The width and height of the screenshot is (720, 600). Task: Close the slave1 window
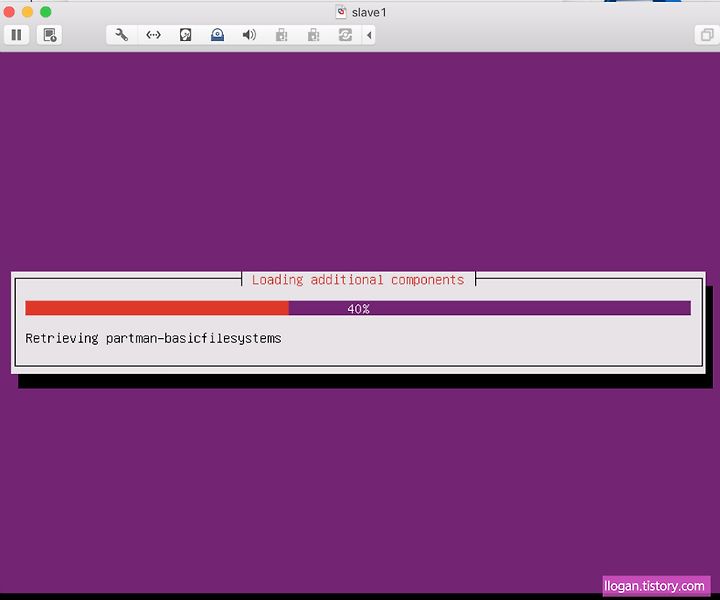click(x=9, y=12)
